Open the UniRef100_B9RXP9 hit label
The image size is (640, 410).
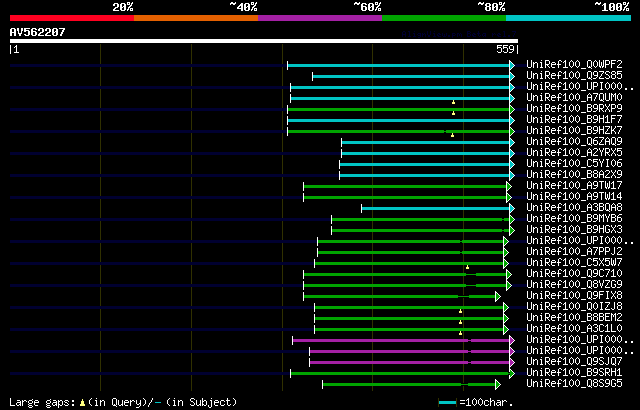coord(574,109)
